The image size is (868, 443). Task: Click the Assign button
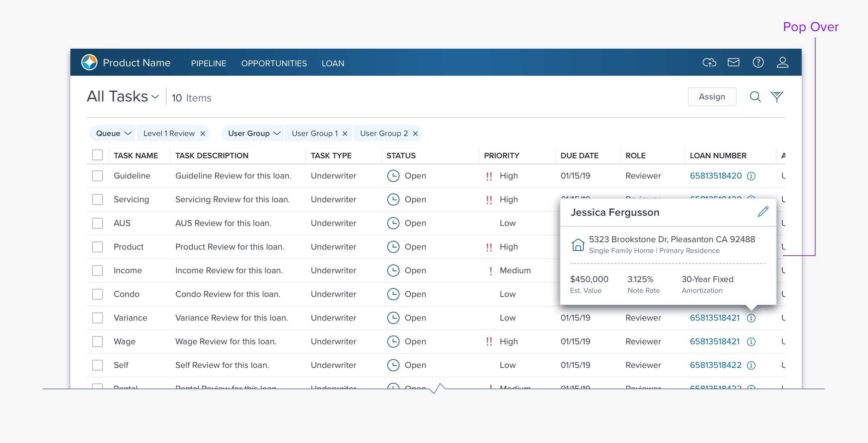pos(712,97)
